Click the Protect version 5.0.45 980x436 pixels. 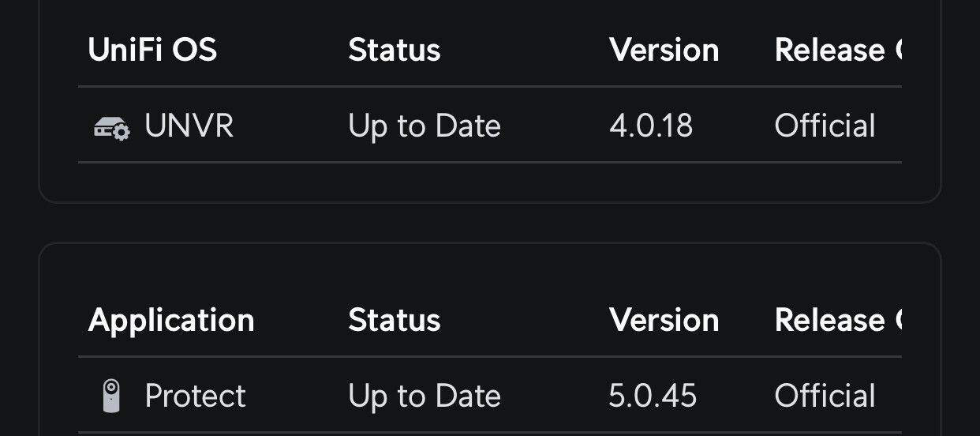(653, 396)
